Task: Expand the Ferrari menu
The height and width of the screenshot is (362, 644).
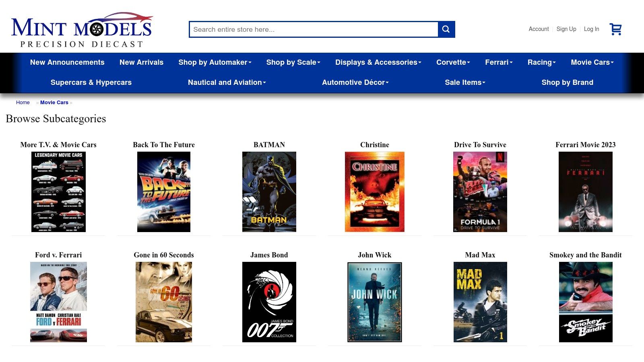Action: click(499, 62)
